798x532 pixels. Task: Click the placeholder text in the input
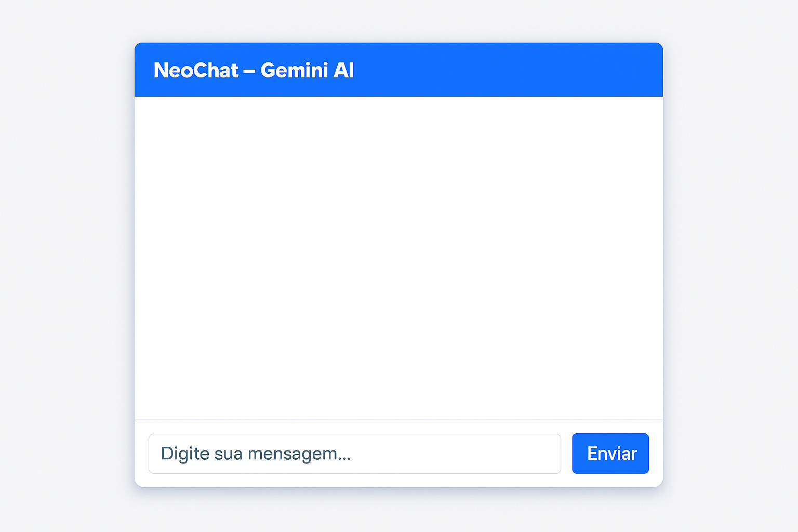point(257,453)
